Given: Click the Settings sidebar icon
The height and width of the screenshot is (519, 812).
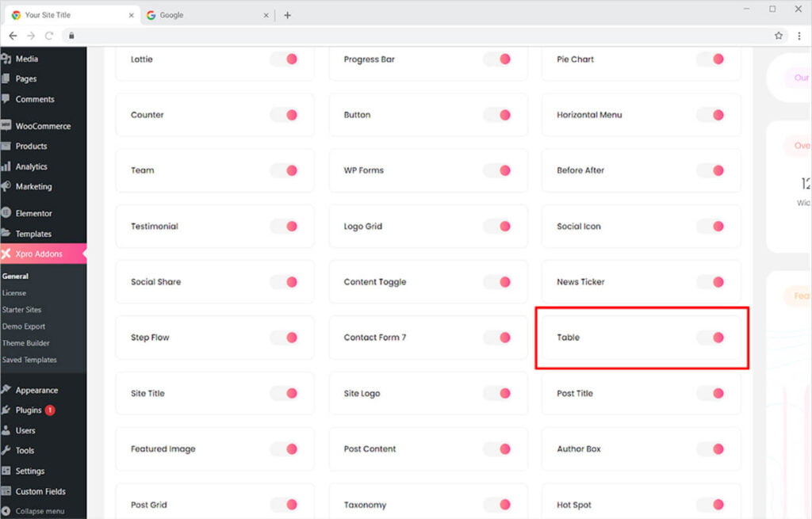Looking at the screenshot, I should (6, 471).
